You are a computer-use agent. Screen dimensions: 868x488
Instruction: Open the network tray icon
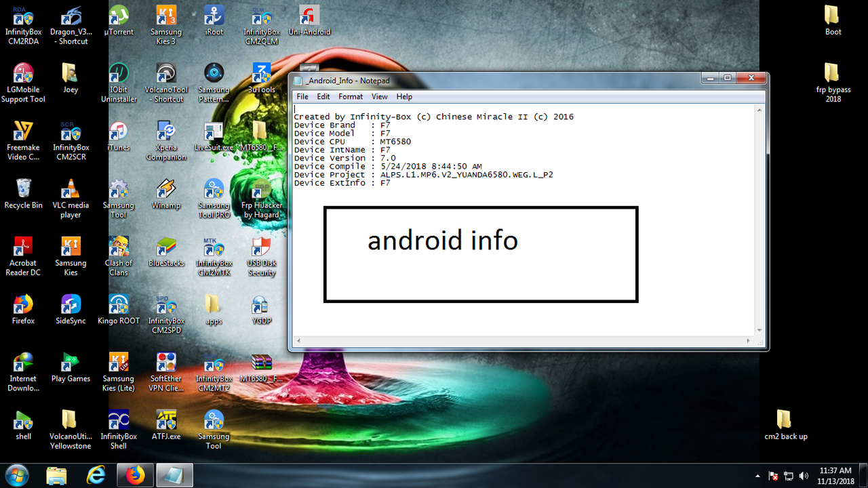[x=789, y=476]
